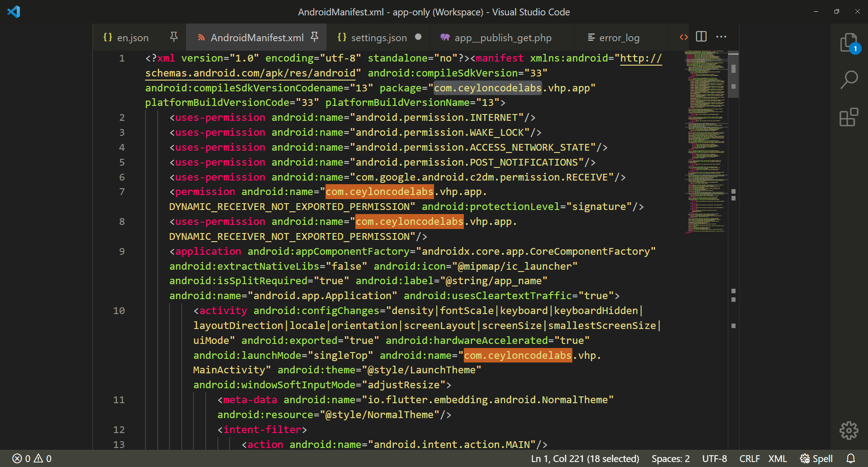Open the Search view in activity bar
This screenshot has height=467, width=868.
click(x=849, y=80)
